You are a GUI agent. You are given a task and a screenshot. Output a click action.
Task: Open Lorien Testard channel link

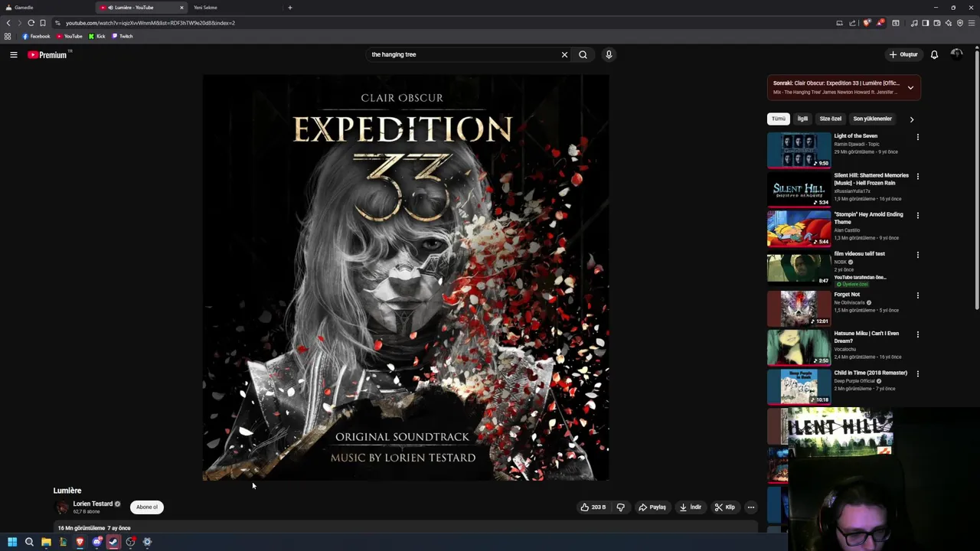(93, 504)
